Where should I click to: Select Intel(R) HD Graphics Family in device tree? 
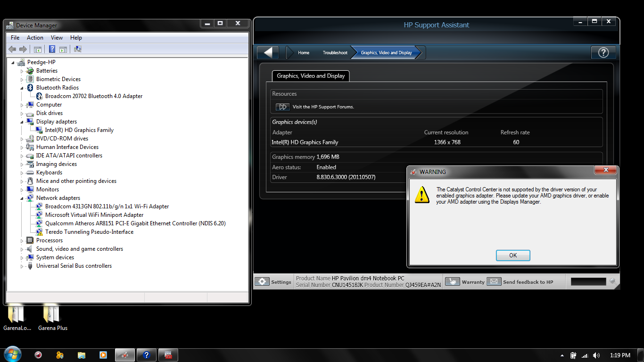(x=80, y=130)
